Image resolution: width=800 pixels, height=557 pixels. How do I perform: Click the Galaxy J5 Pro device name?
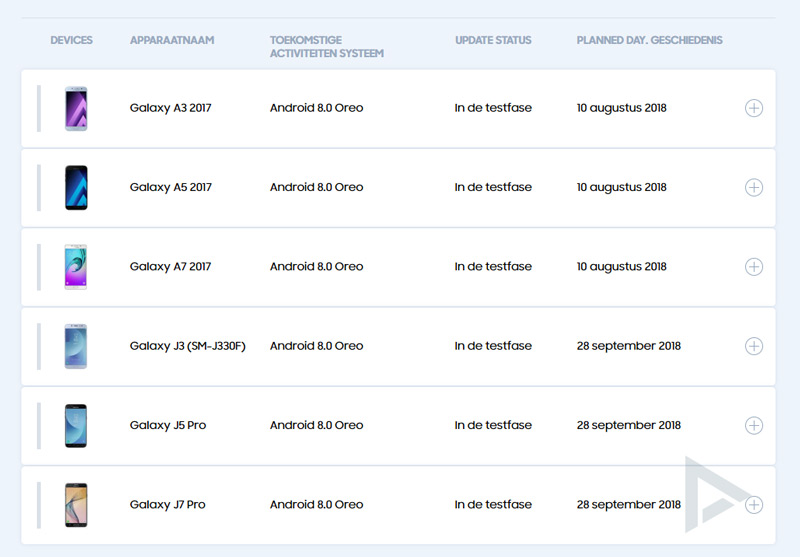[168, 425]
